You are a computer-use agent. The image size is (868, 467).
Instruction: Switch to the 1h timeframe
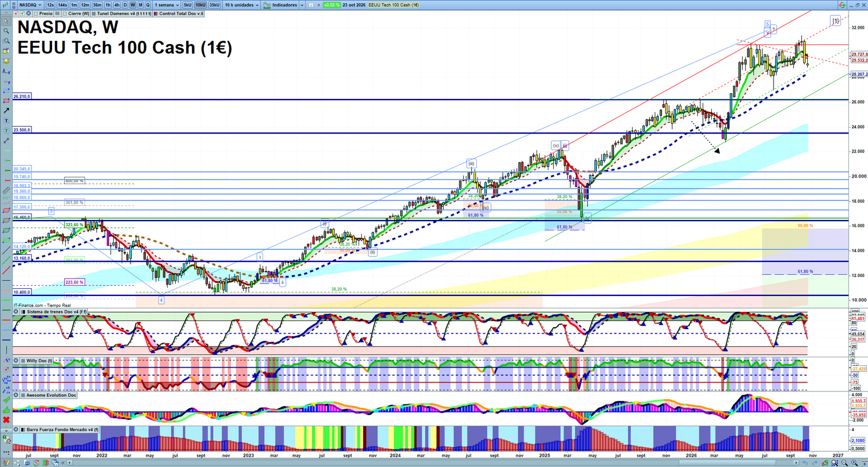[108, 5]
